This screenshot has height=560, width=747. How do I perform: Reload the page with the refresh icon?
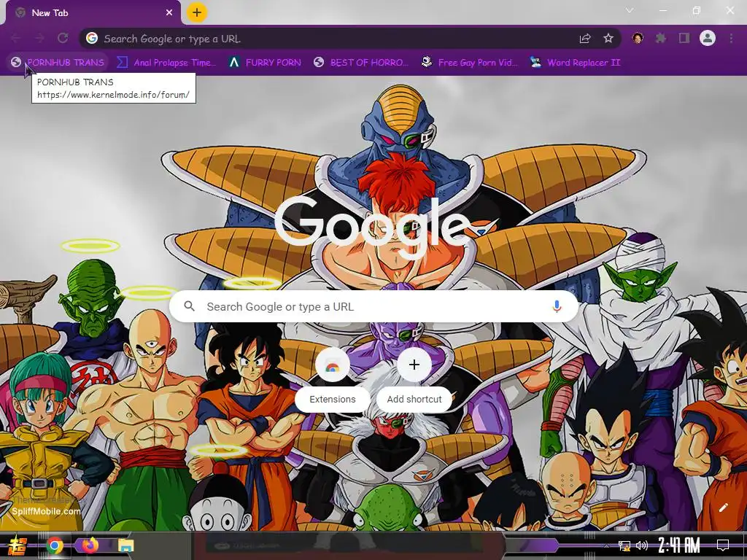63,38
